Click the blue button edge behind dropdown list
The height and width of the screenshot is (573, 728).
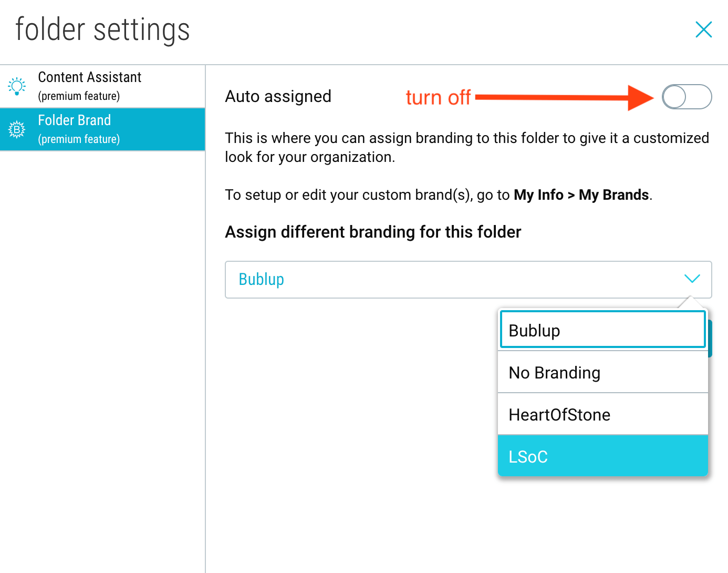[x=710, y=338]
